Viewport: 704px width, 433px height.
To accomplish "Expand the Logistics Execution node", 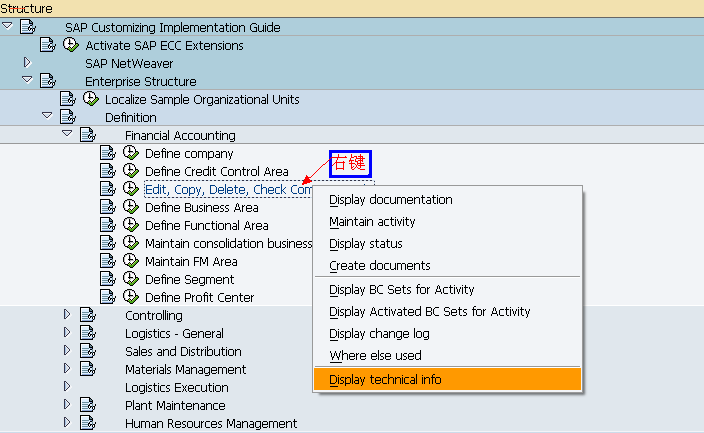I will pos(67,386).
